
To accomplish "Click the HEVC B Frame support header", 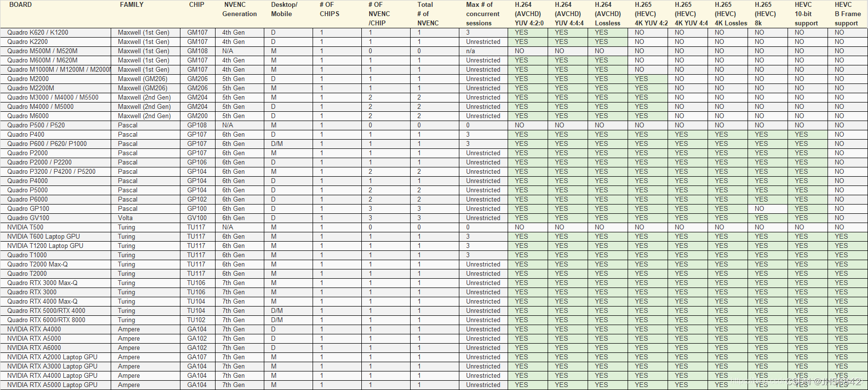I will (848, 14).
